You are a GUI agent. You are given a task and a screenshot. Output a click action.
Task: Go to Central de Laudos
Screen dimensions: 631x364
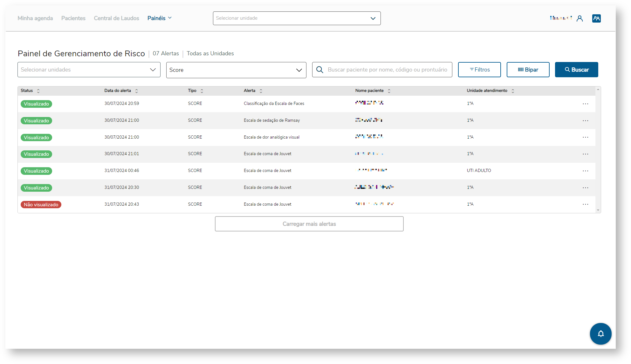pos(116,18)
